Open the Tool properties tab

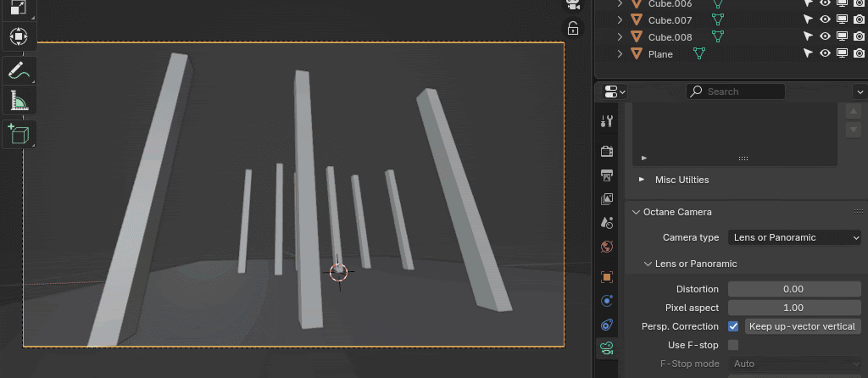pyautogui.click(x=607, y=121)
